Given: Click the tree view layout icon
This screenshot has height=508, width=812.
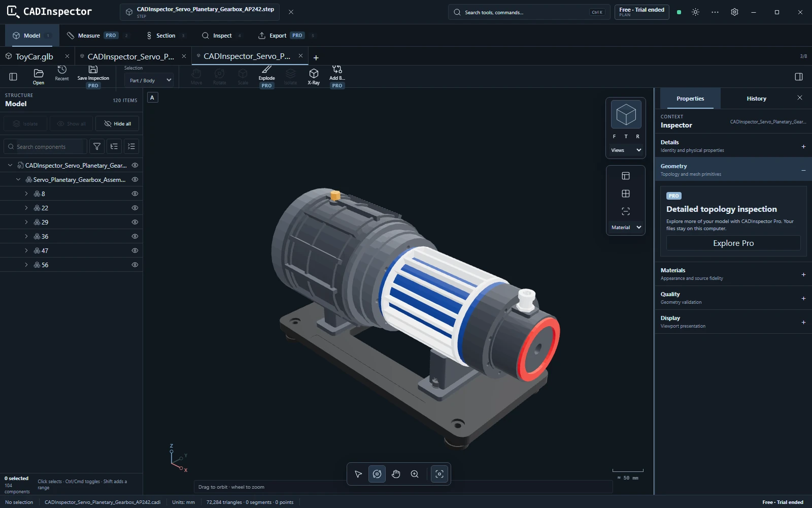Looking at the screenshot, I should click(114, 146).
